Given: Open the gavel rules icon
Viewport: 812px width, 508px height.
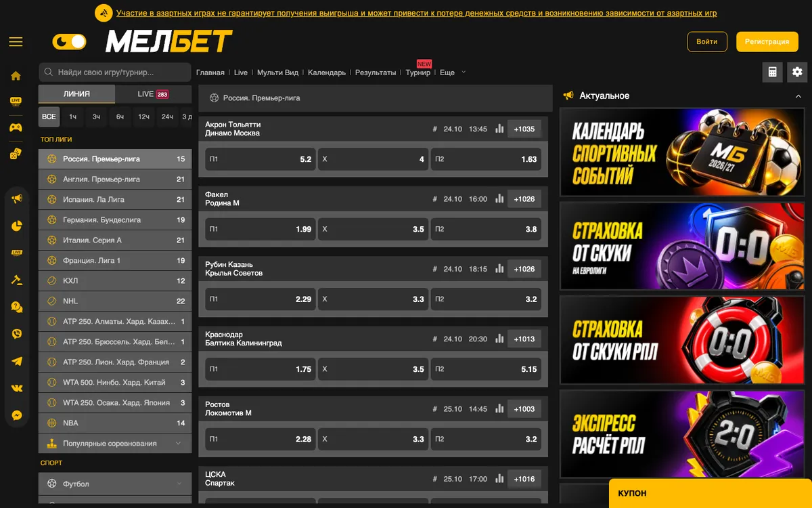Looking at the screenshot, I should pyautogui.click(x=17, y=280).
